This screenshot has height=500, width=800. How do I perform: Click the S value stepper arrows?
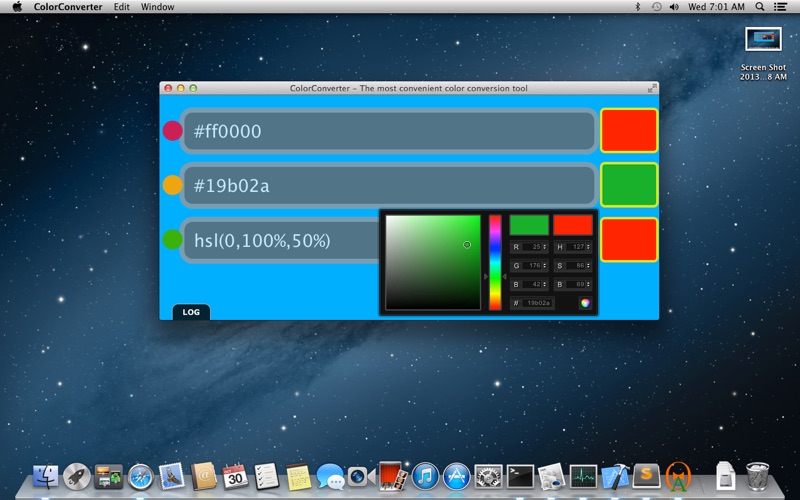(x=588, y=266)
